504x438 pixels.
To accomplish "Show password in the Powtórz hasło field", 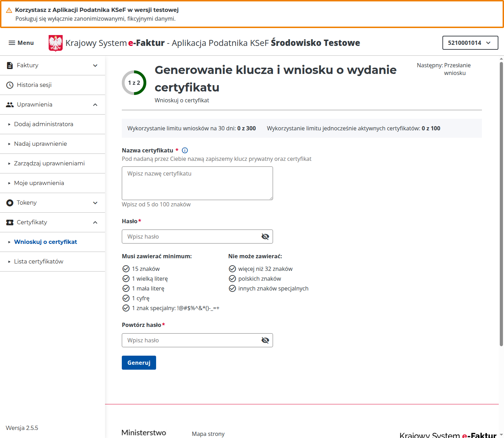I will pyautogui.click(x=265, y=340).
